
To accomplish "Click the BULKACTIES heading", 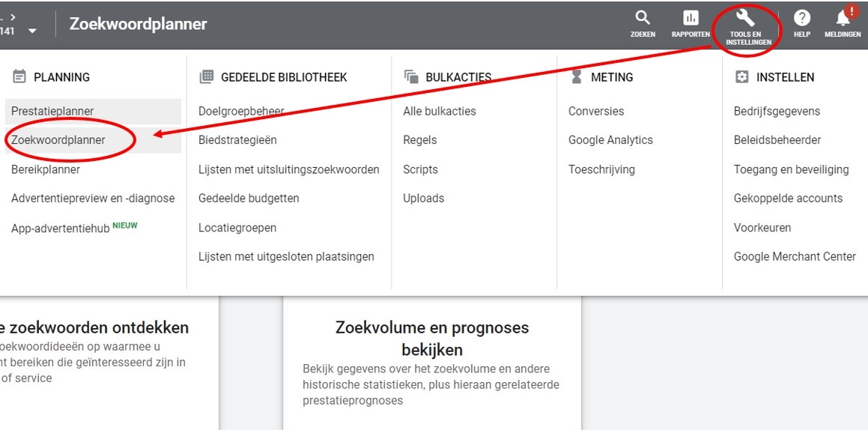I will click(x=458, y=77).
